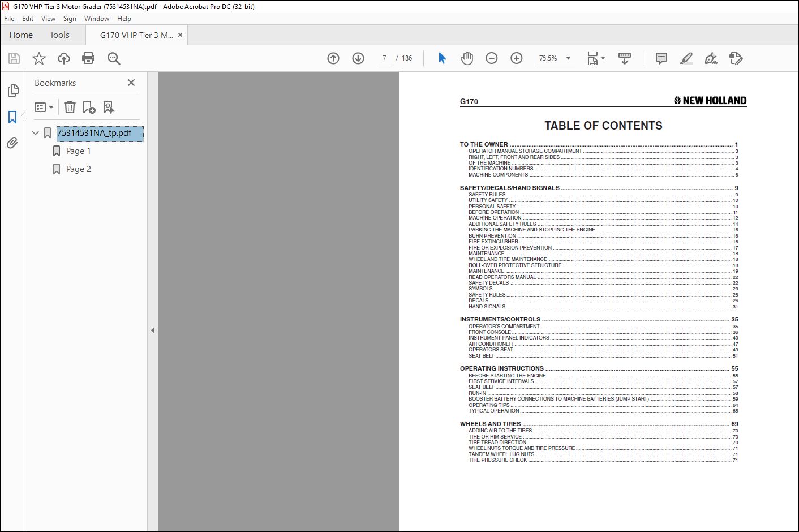Open the Add comment tool
The width and height of the screenshot is (799, 532).
tap(661, 58)
